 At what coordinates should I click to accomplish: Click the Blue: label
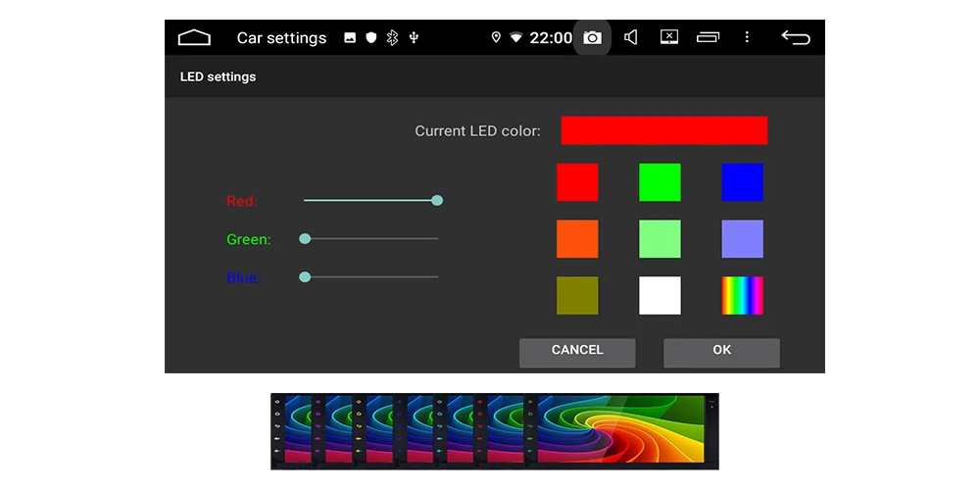(x=243, y=277)
